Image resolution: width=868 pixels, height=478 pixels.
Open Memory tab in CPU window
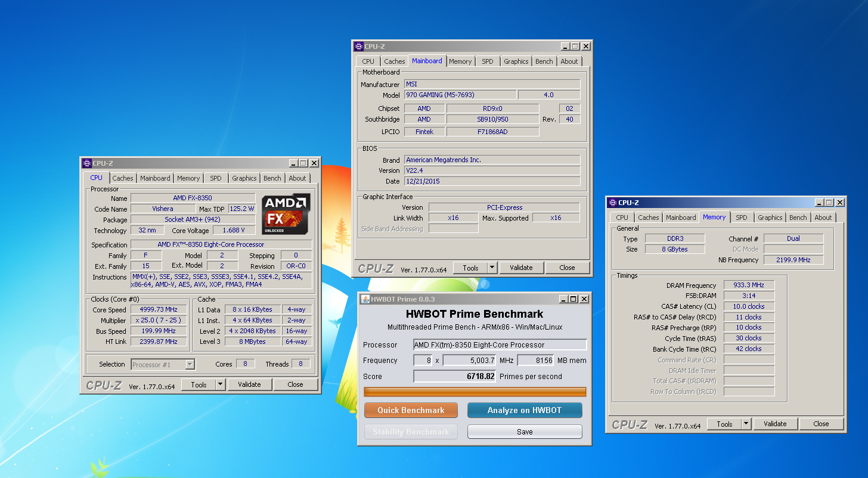pos(188,178)
